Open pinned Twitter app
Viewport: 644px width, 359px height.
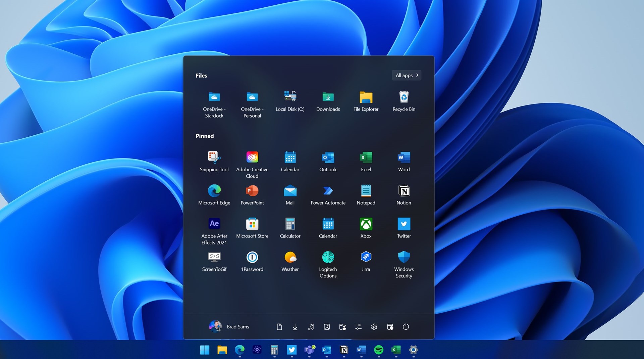404,228
